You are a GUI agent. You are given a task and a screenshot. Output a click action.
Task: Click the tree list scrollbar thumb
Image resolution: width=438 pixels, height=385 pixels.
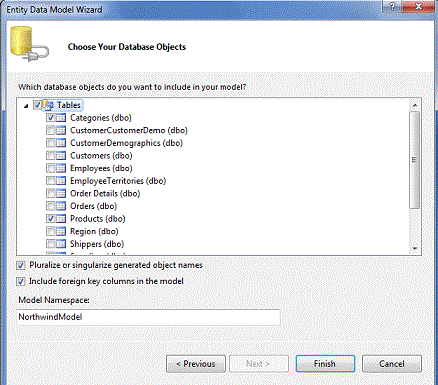(x=415, y=160)
